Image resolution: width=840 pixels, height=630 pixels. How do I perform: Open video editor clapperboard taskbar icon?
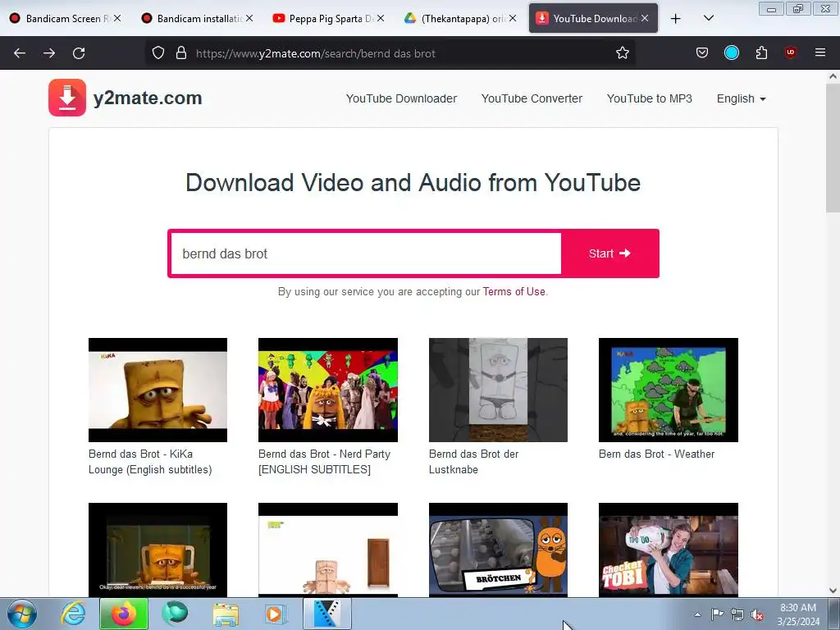(x=327, y=614)
